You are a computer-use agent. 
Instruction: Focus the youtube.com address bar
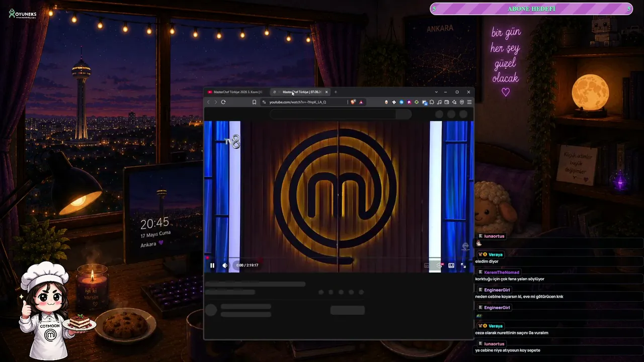(x=298, y=102)
